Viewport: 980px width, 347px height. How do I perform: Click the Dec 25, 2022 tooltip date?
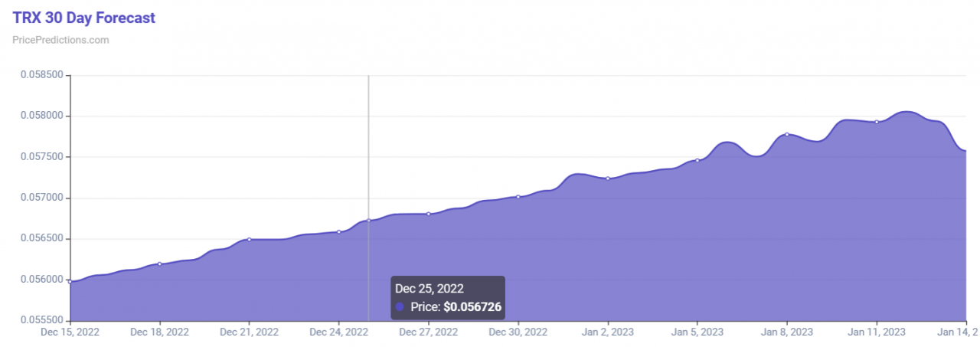point(429,289)
